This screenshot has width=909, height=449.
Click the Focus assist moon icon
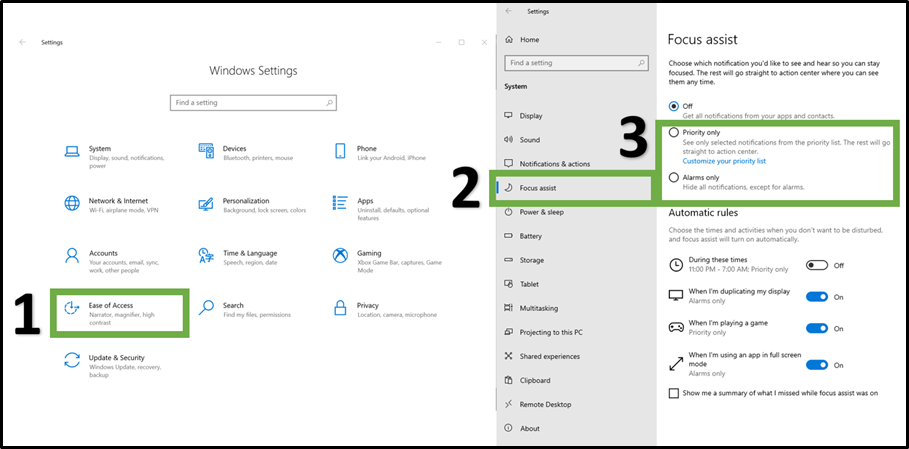click(509, 188)
